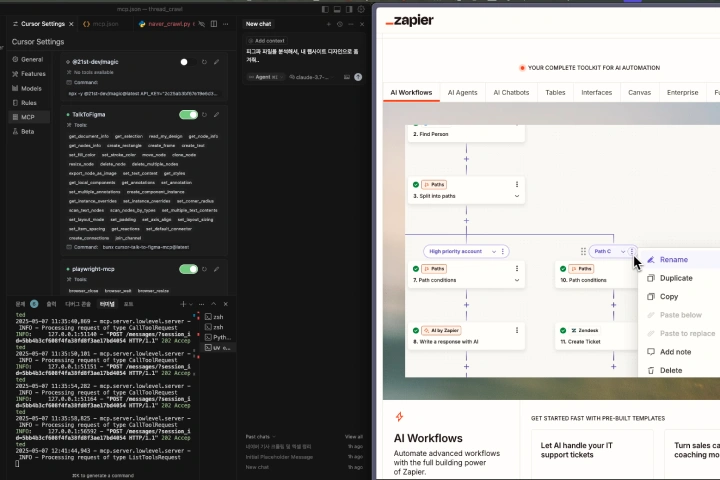Open the General settings section
This screenshot has width=720, height=480.
pyautogui.click(x=28, y=59)
